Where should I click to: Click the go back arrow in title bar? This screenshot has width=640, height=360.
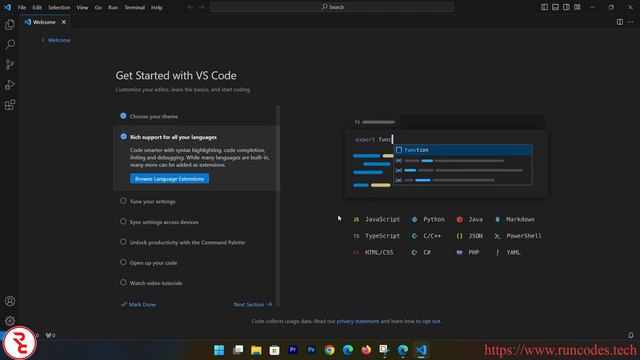pos(190,7)
